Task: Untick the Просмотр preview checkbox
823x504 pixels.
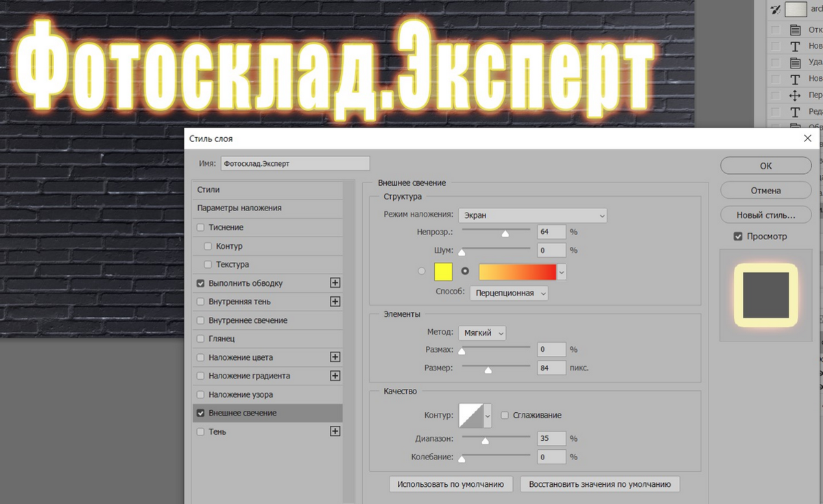Action: (x=738, y=236)
